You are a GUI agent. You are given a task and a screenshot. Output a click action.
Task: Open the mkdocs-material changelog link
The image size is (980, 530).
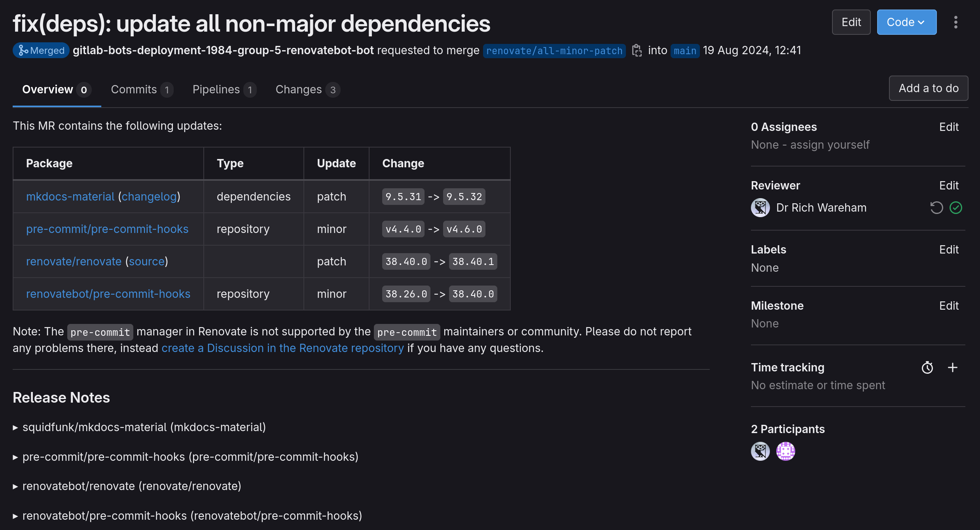coord(149,197)
